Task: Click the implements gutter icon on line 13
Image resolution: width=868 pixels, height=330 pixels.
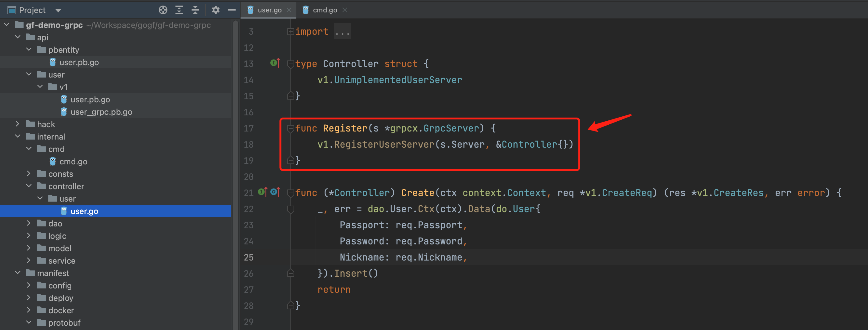Action: [x=275, y=63]
